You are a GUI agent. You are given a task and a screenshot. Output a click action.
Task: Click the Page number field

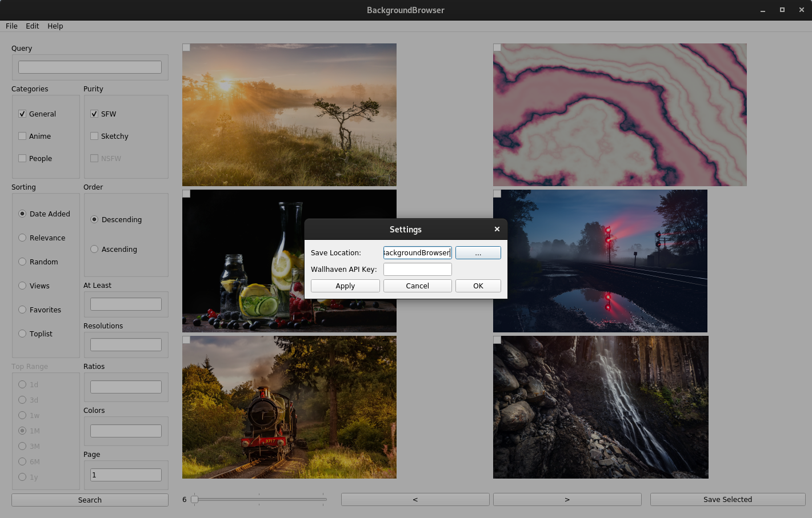pos(126,475)
